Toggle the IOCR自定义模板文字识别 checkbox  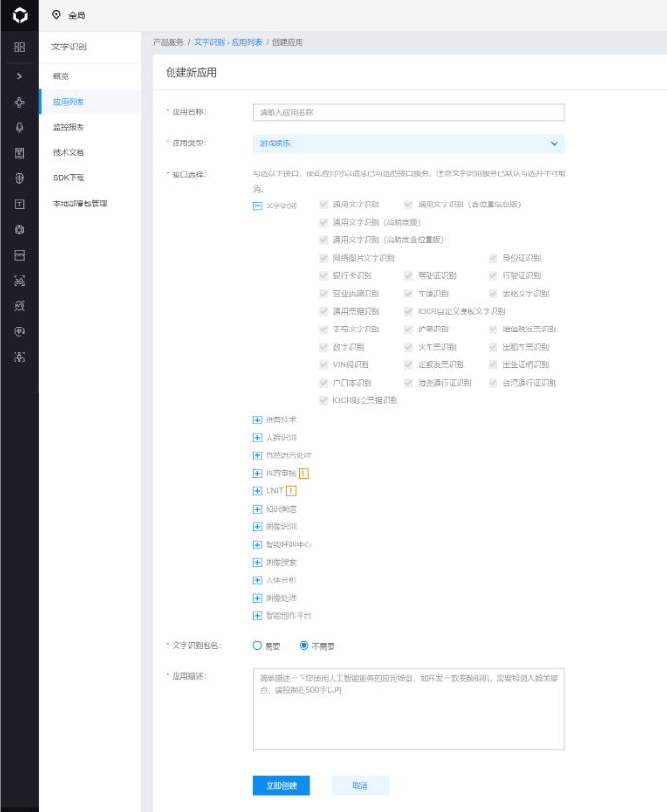[408, 311]
